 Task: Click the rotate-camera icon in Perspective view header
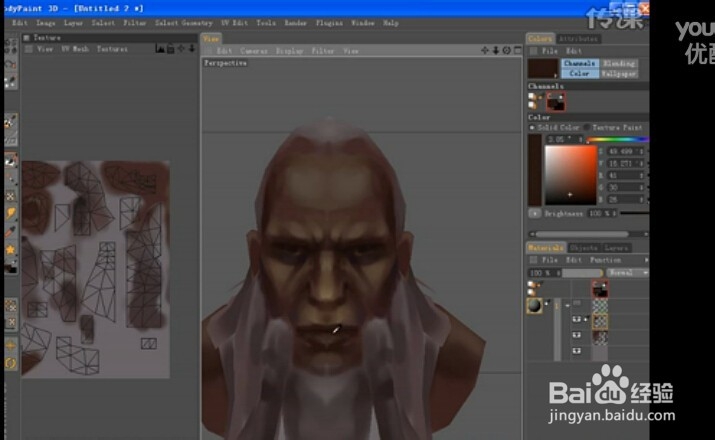(x=507, y=50)
